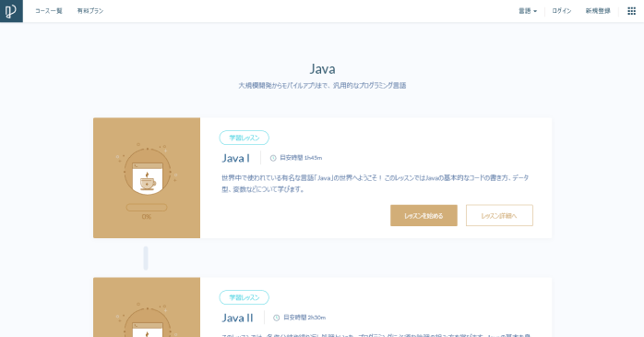Click the Java II lesson thumbnail
Screen dimensions: 644x337
147,307
